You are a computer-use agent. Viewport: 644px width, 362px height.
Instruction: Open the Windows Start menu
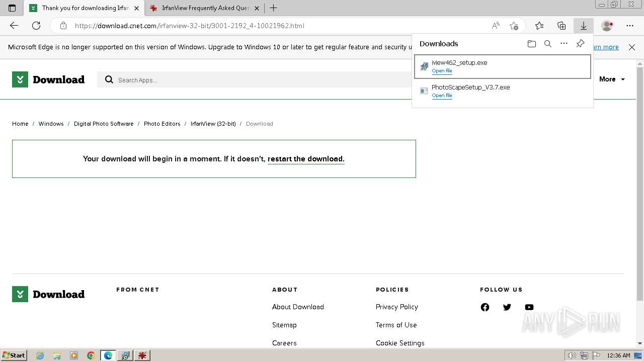pyautogui.click(x=14, y=355)
